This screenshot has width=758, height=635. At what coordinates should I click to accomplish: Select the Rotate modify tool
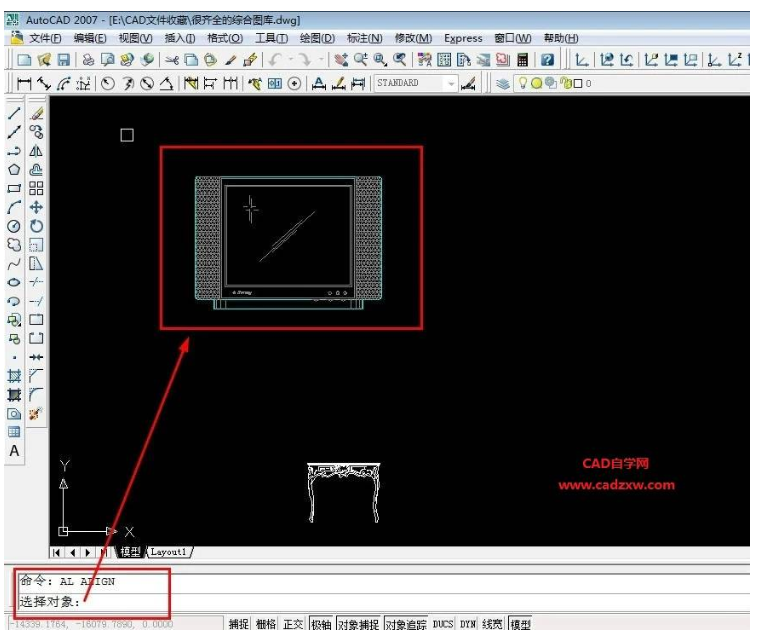tap(36, 226)
